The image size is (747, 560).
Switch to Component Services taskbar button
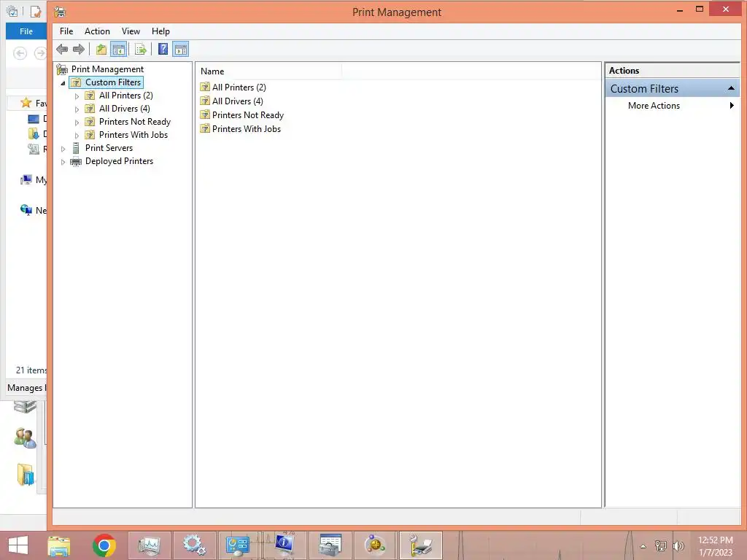point(376,545)
